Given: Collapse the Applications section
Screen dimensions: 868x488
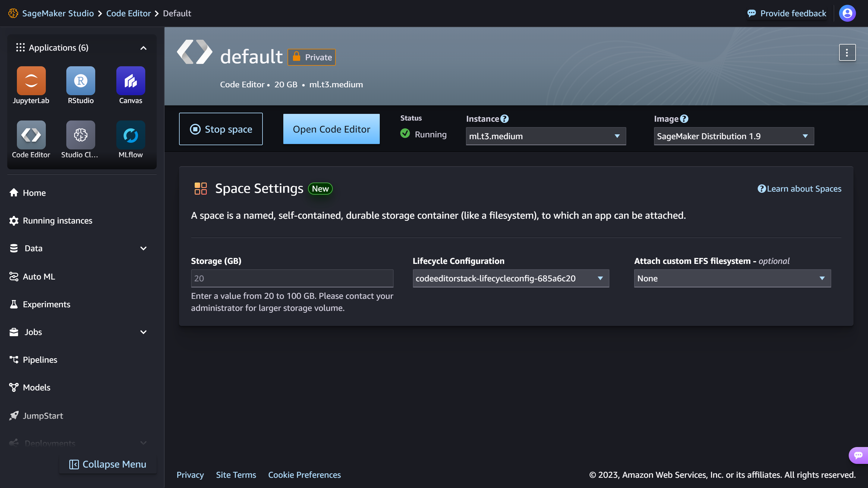Looking at the screenshot, I should (x=143, y=48).
